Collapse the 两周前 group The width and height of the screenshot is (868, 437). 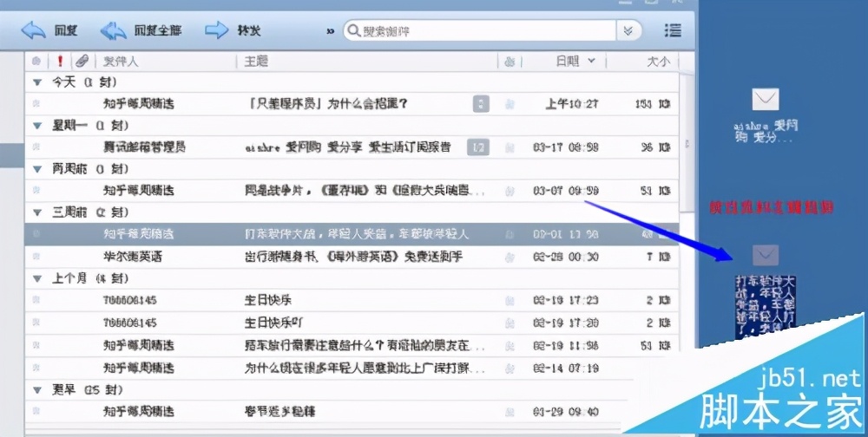(x=37, y=169)
